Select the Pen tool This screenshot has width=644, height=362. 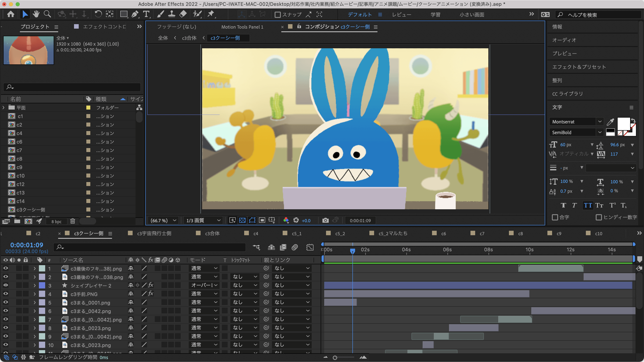click(135, 14)
